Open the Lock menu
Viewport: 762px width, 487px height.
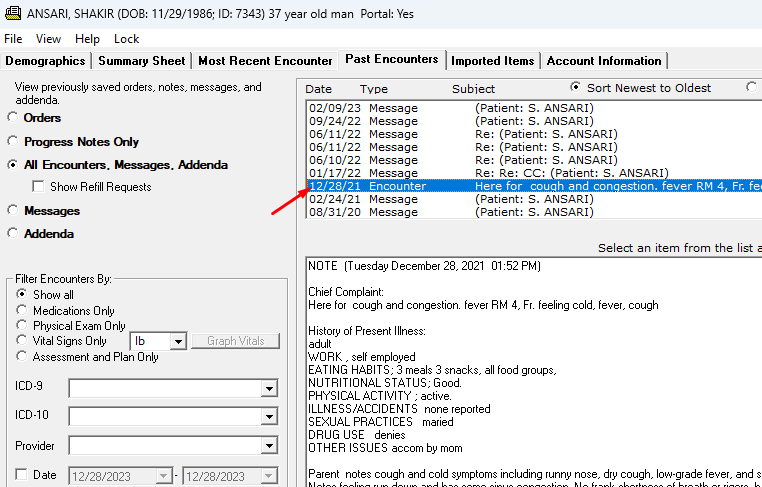pos(127,39)
